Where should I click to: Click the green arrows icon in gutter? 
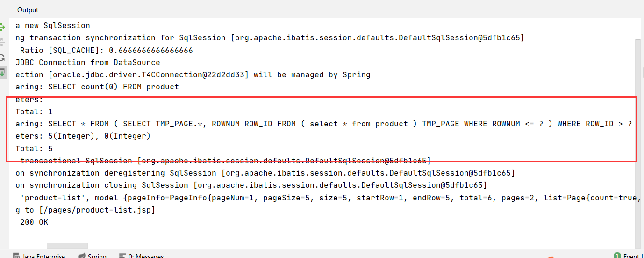[x=2, y=28]
